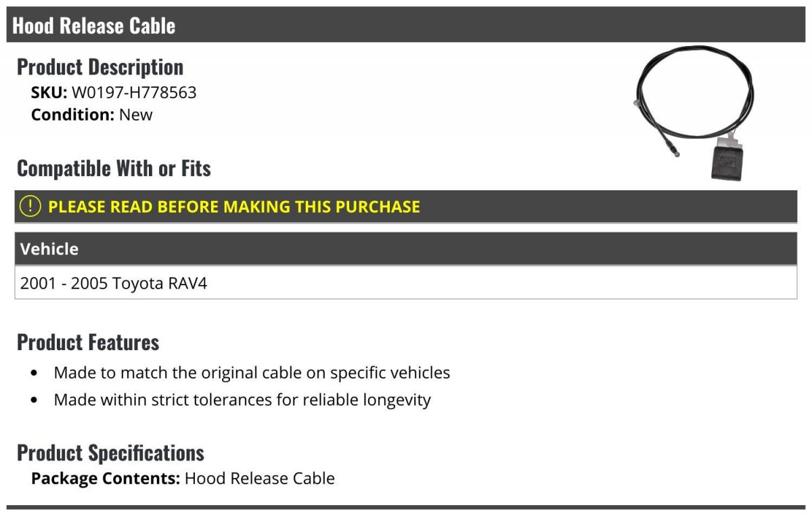The width and height of the screenshot is (812, 516).
Task: Expand the PLEASE READ BEFORE MAKING THIS PURCHASE banner
Action: tap(406, 207)
